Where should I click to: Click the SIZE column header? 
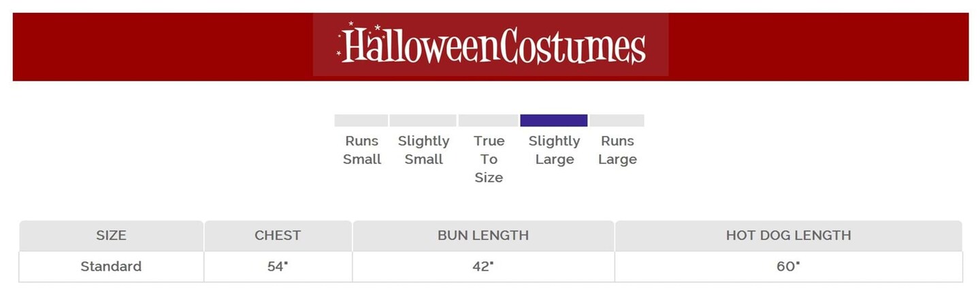click(x=111, y=236)
